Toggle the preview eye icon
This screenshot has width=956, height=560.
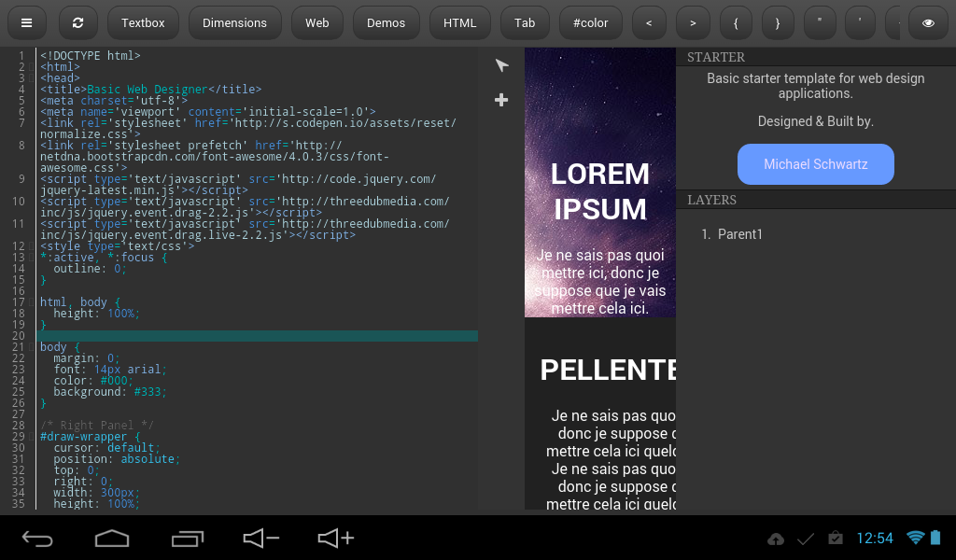928,22
